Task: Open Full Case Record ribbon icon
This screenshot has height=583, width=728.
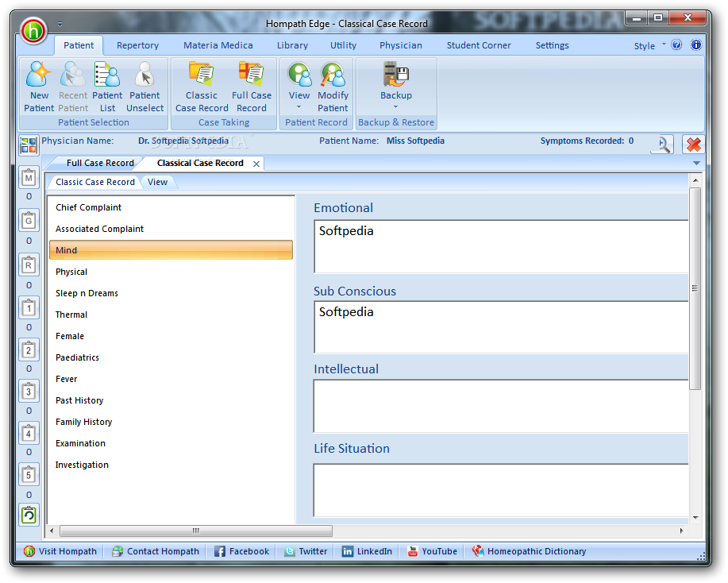Action: pos(251,75)
